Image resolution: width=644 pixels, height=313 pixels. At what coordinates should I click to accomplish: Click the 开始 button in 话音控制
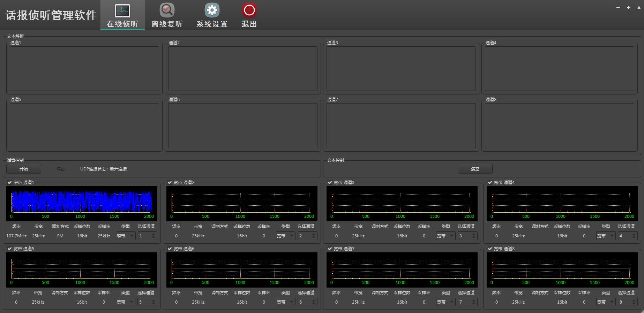point(24,169)
